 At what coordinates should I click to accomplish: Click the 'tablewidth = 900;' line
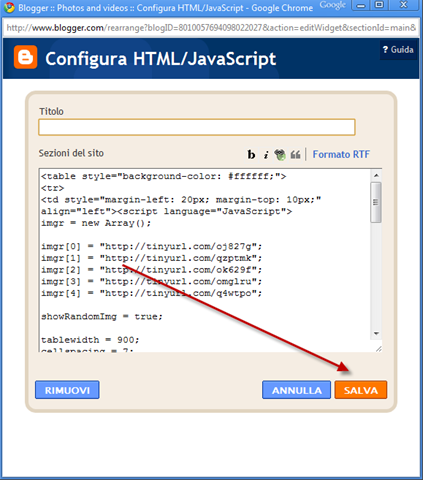90,340
